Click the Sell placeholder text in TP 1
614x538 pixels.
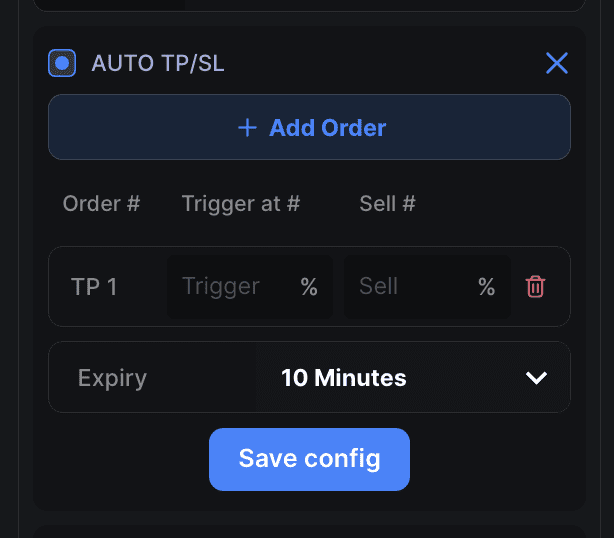pos(379,286)
